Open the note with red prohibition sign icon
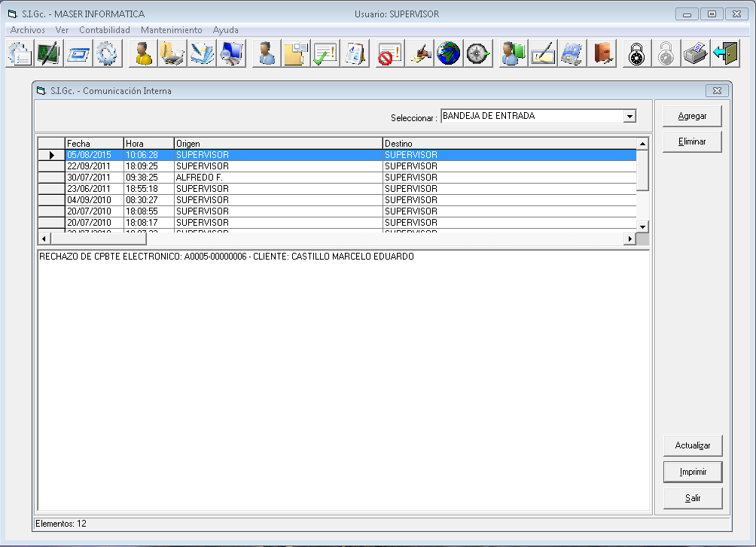This screenshot has height=547, width=756. pyautogui.click(x=389, y=53)
